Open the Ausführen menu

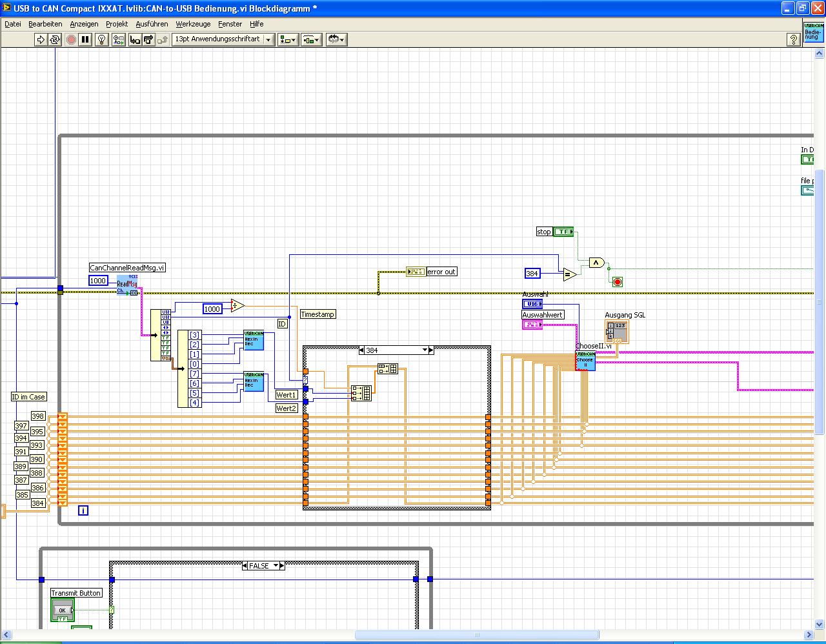click(152, 24)
